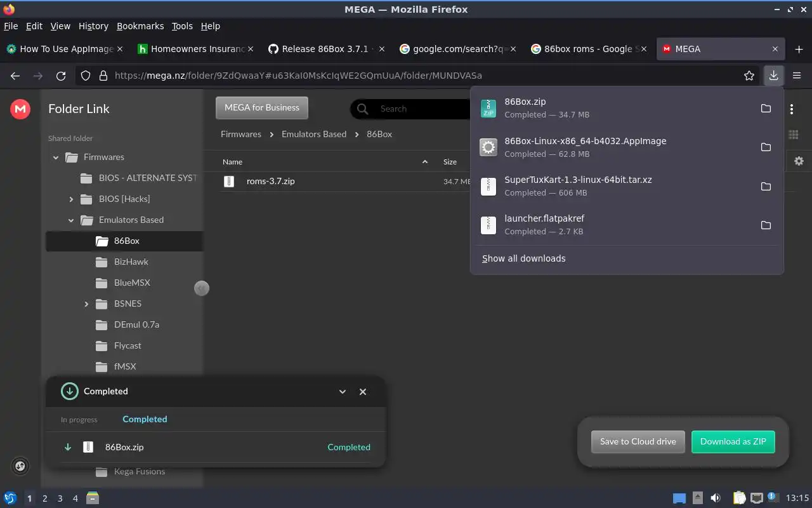This screenshot has width=812, height=508.
Task: Open the Tools menu
Action: [x=182, y=26]
